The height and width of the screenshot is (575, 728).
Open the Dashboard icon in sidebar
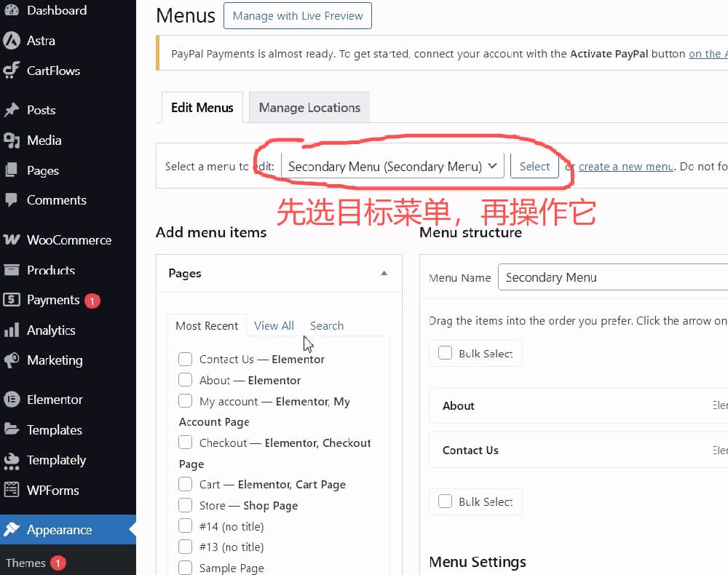pyautogui.click(x=12, y=10)
